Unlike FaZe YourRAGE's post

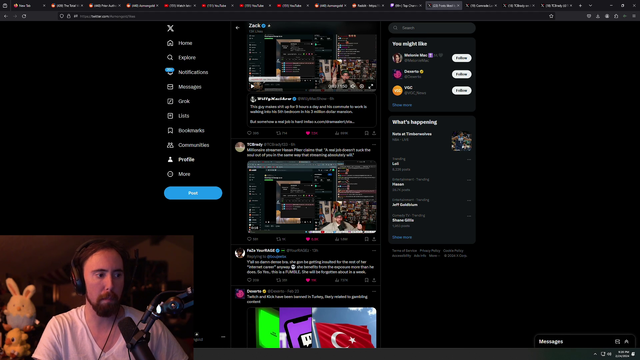(x=308, y=280)
